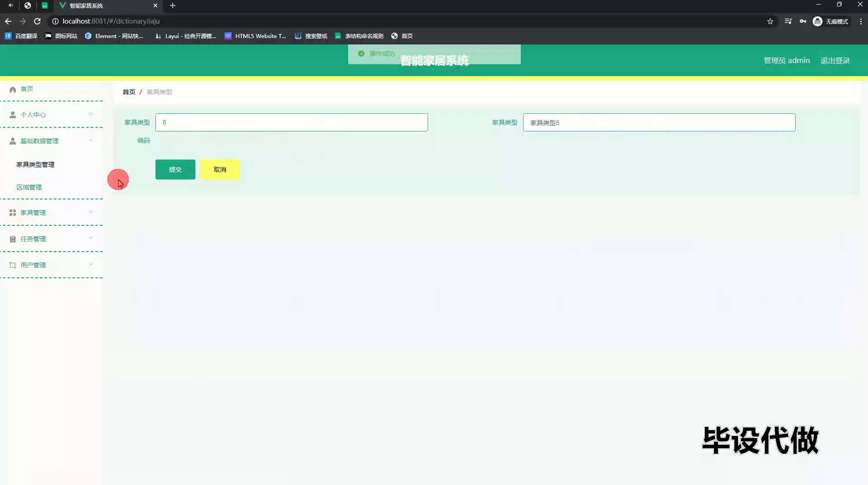Click the 家具管理 grid icon
This screenshot has width=868, height=485.
coord(13,213)
